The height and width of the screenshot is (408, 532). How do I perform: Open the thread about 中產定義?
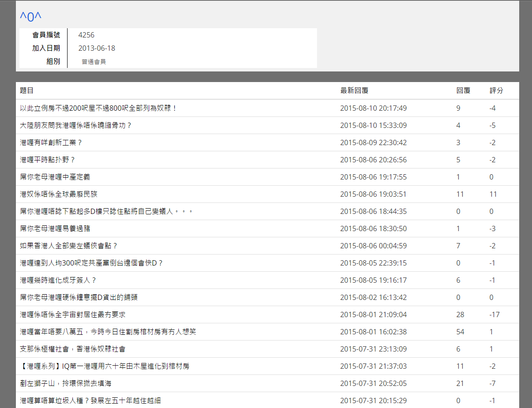point(55,177)
